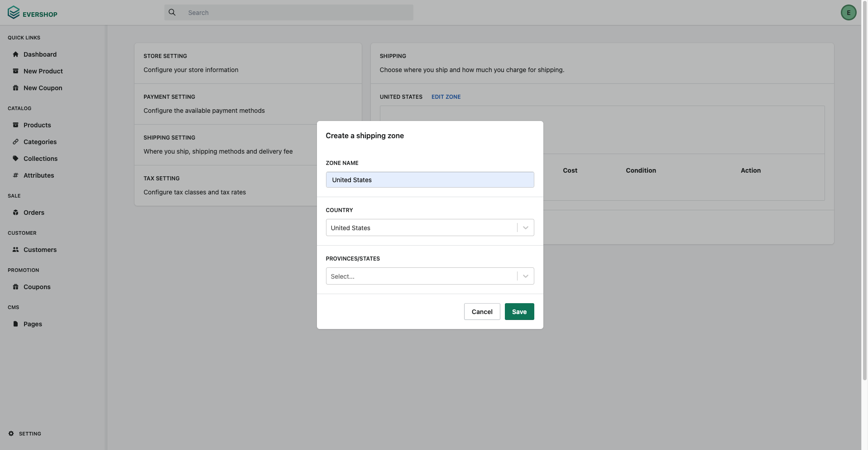Click 'Configure tax classes and tax rates'

(x=195, y=192)
